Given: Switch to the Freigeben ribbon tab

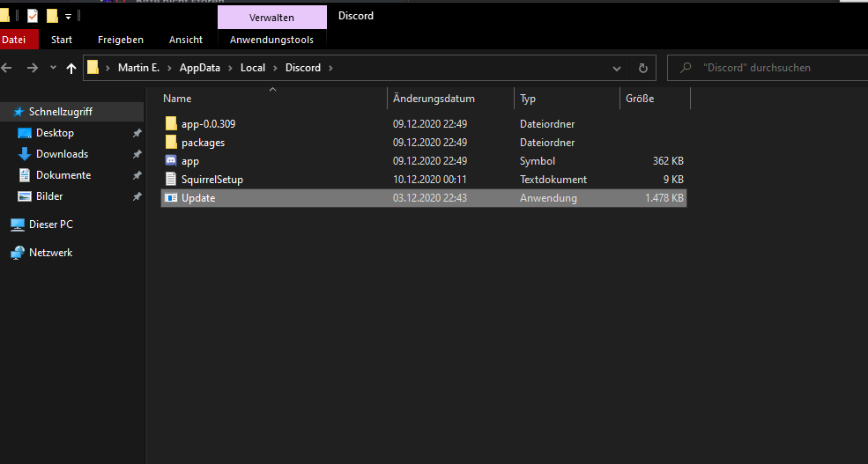Looking at the screenshot, I should [121, 40].
